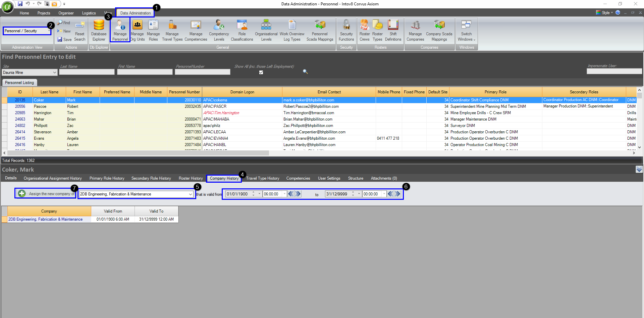Click the quick access home icon

tap(54, 4)
